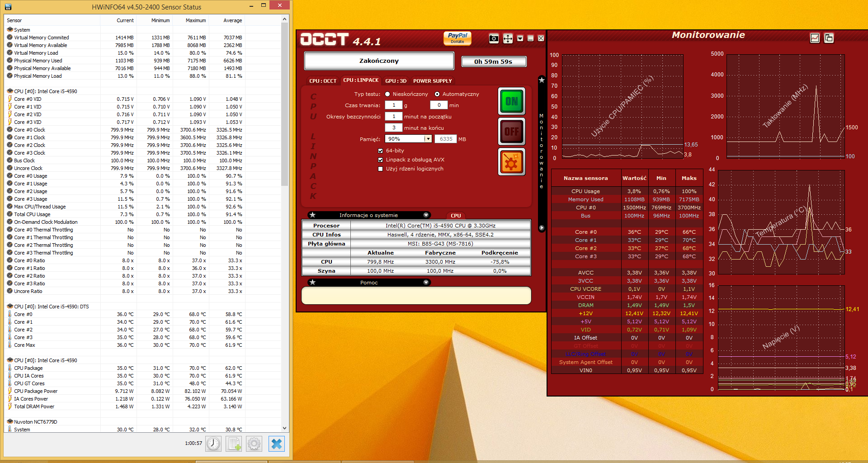This screenshot has height=463, width=868.
Task: Click the HWiNFO clock reset button
Action: 213,444
